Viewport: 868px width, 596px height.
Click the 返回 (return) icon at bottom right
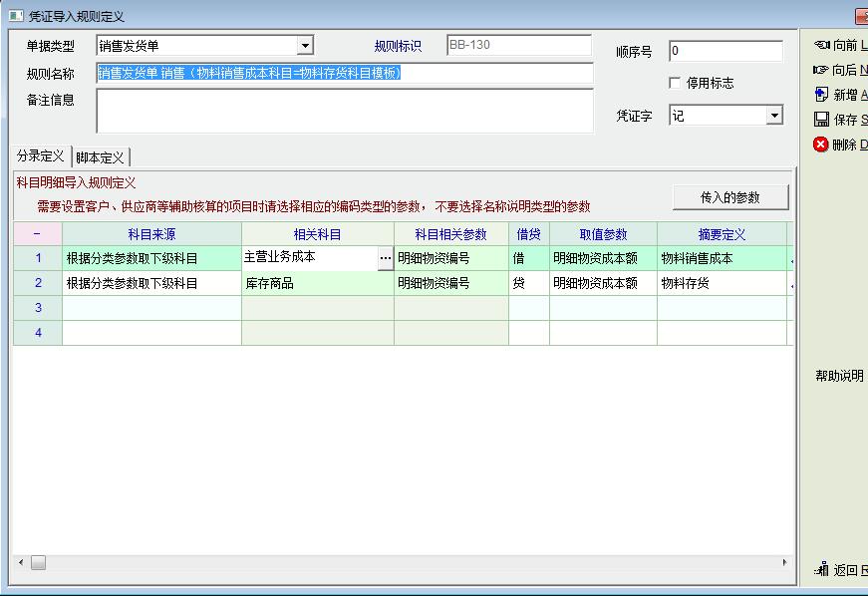coord(821,570)
